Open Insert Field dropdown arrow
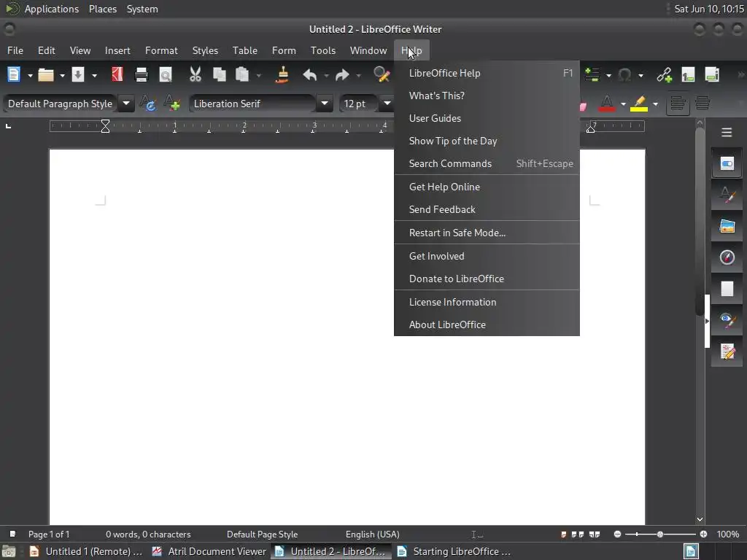This screenshot has width=747, height=560. click(x=608, y=75)
